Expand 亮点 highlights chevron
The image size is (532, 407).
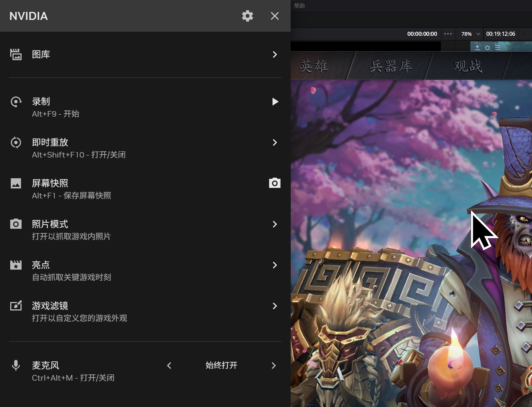[275, 265]
